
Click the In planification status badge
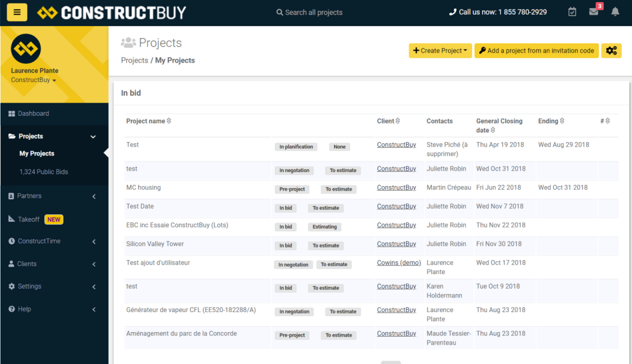point(296,146)
